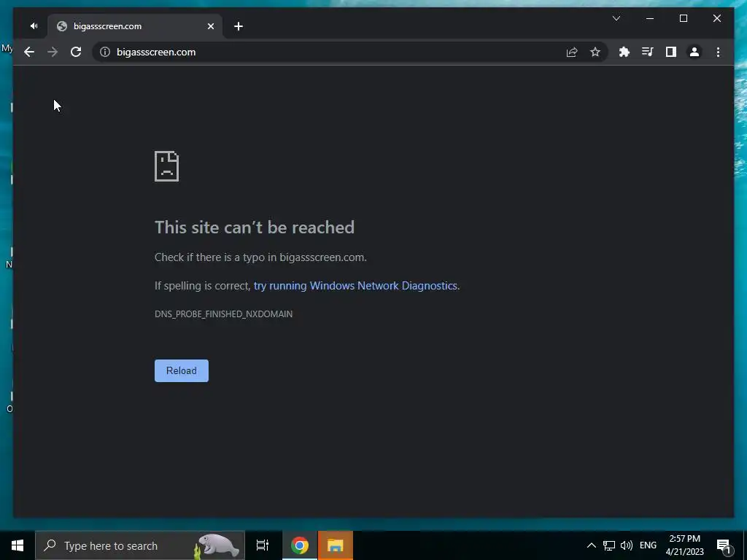The image size is (747, 560).
Task: Click the tab audio speaker icon
Action: (34, 26)
